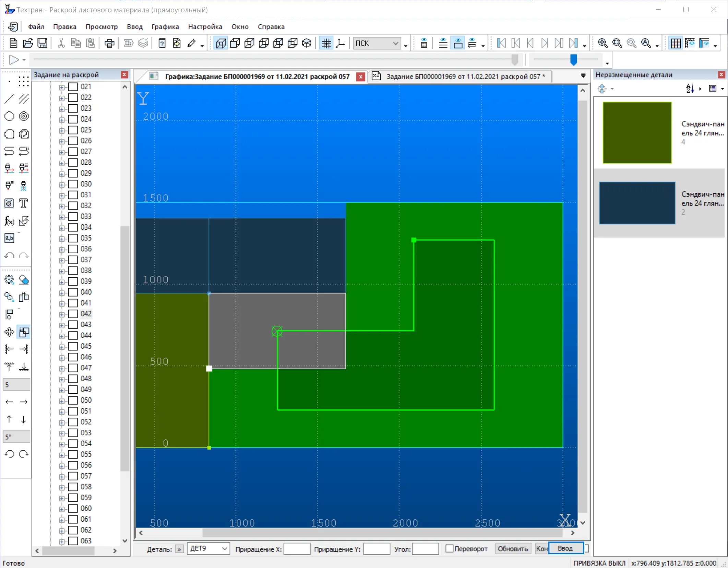Select the isometric view cube icon

pos(307,43)
